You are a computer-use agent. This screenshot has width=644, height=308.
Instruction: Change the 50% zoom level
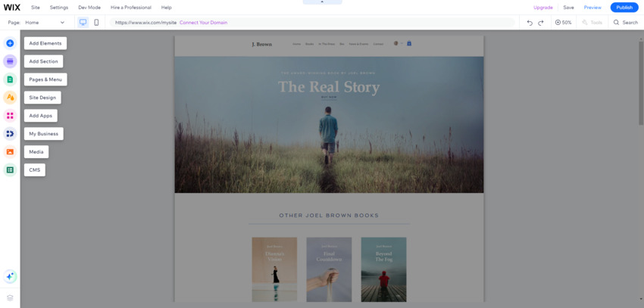click(564, 23)
